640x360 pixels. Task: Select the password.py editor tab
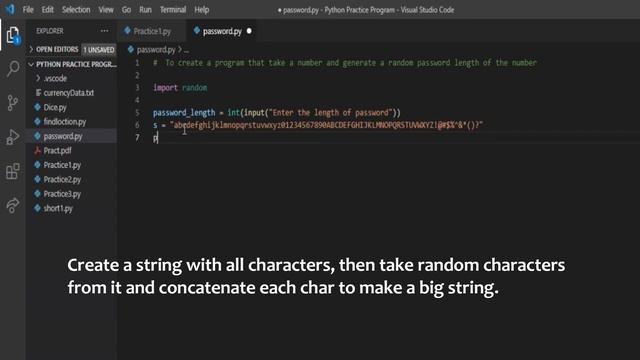(222, 31)
